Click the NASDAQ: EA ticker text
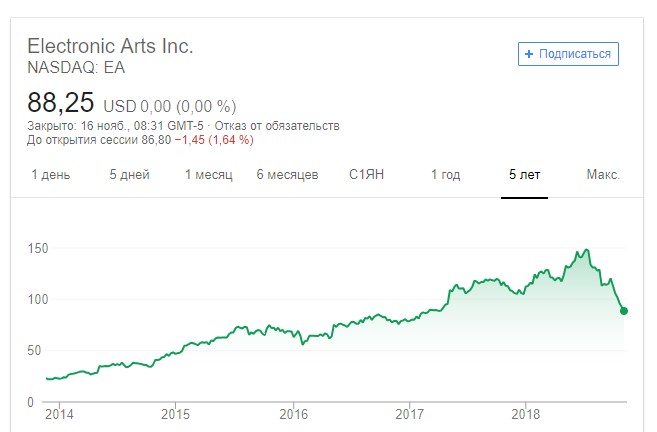This screenshot has width=657, height=432. [77, 67]
